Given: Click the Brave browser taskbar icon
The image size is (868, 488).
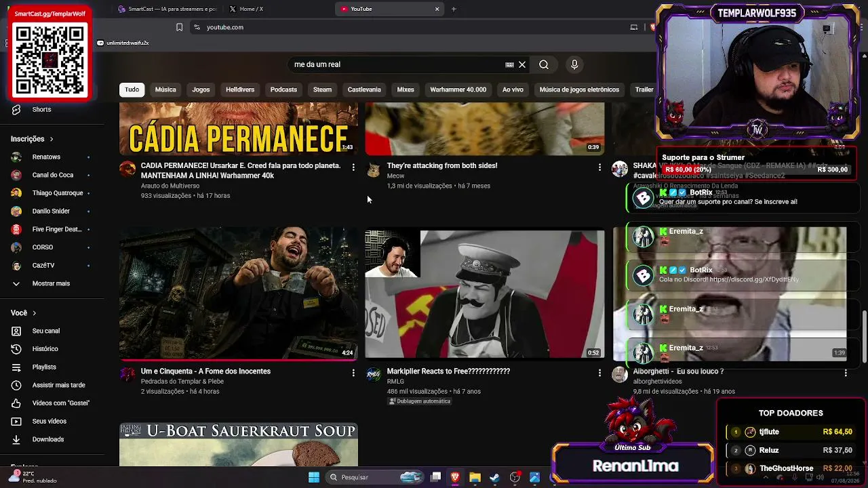Looking at the screenshot, I should coord(456,477).
